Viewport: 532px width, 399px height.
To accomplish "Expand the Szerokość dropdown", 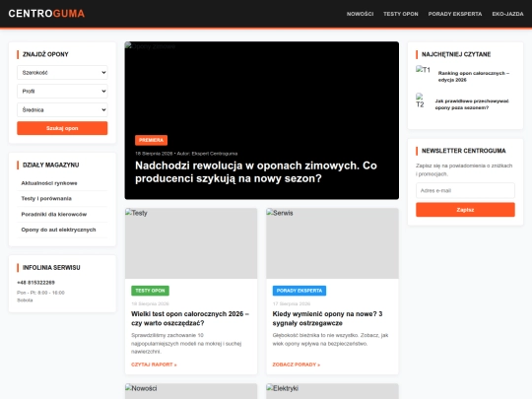I will (62, 72).
